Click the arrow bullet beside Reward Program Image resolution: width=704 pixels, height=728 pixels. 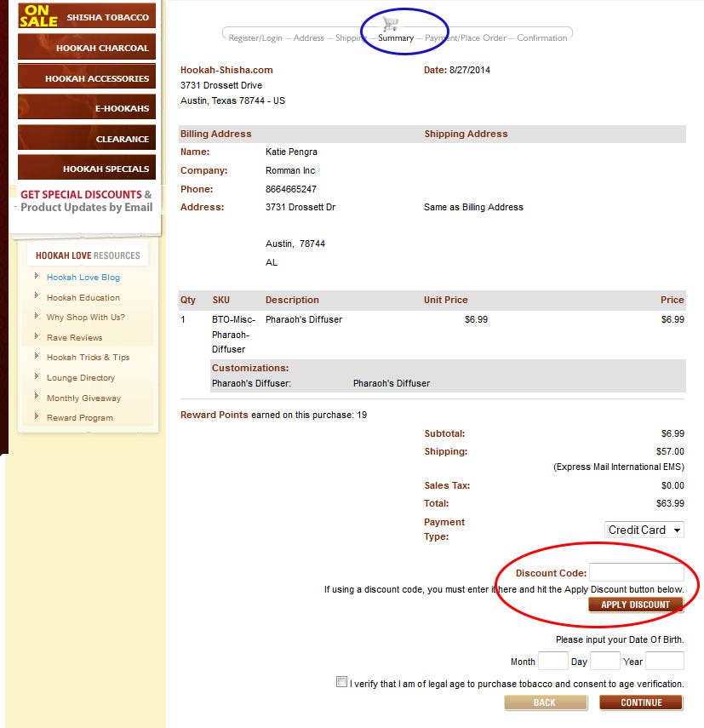point(37,416)
